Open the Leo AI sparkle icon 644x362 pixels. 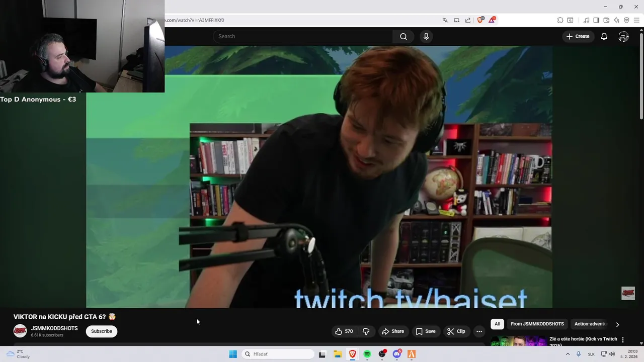616,20
